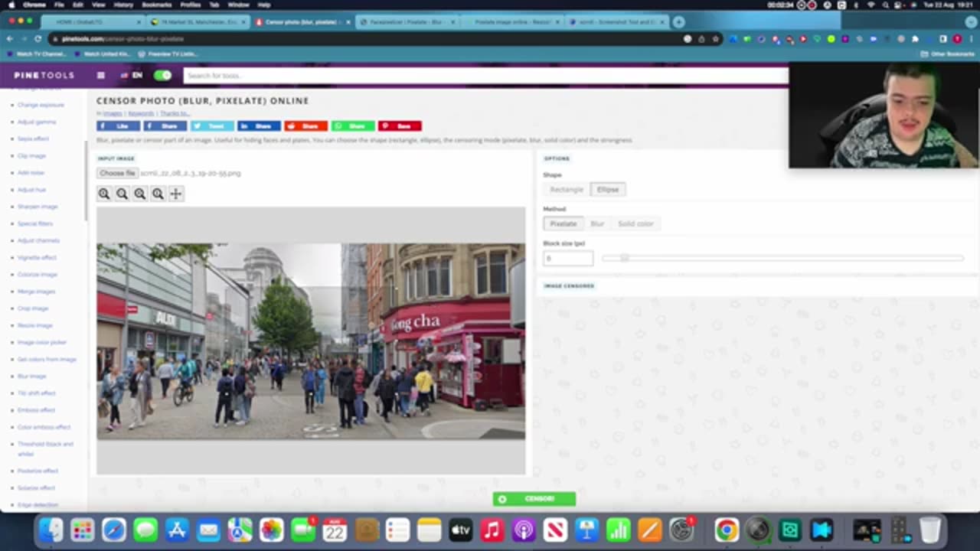Click the Pinetools logo
The image size is (980, 551).
click(44, 75)
